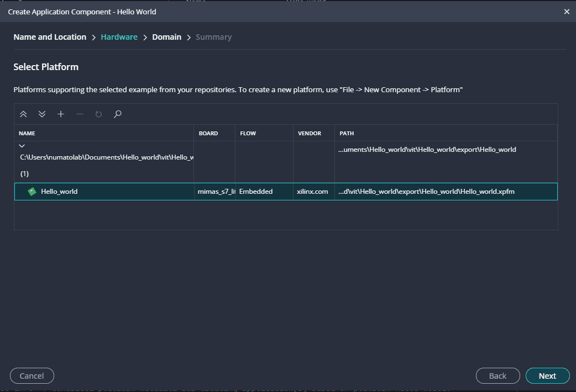The height and width of the screenshot is (392, 576).
Task: Collapse the repository path tree node
Action: (22, 146)
